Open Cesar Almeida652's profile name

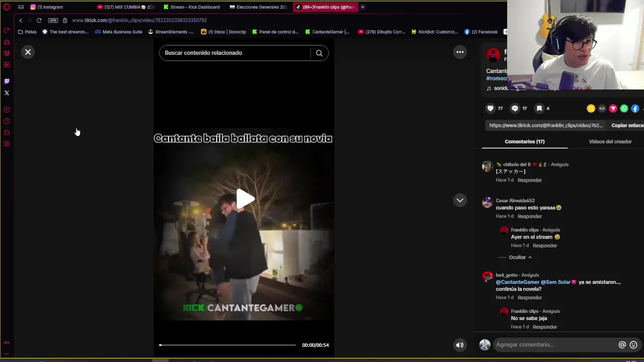pyautogui.click(x=515, y=201)
